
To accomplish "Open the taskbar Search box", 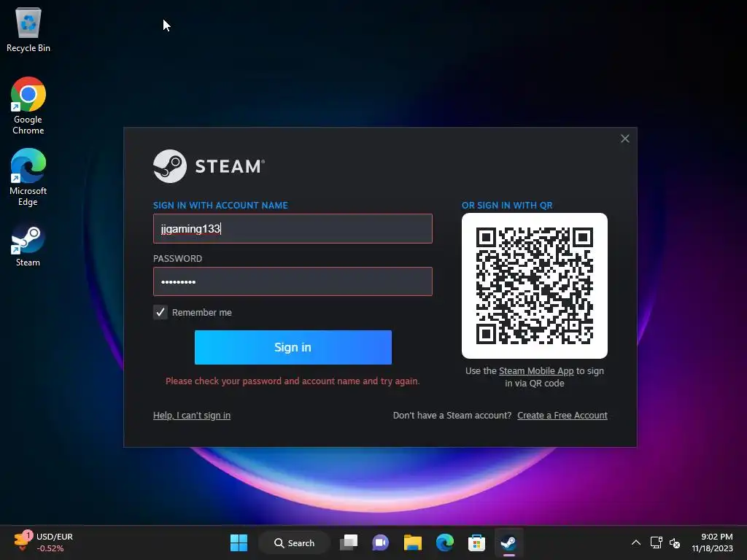I will [294, 542].
